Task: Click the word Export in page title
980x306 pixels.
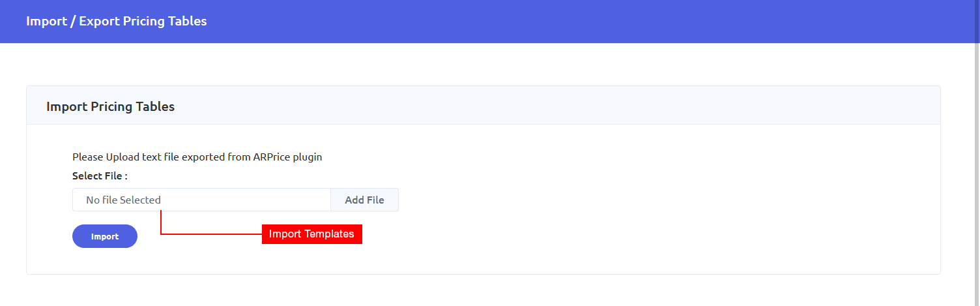Action: pos(98,21)
